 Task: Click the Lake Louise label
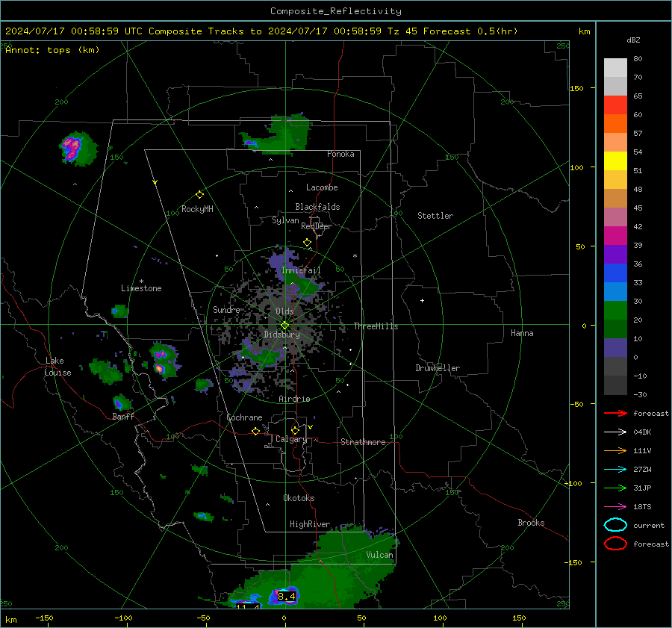pyautogui.click(x=57, y=367)
